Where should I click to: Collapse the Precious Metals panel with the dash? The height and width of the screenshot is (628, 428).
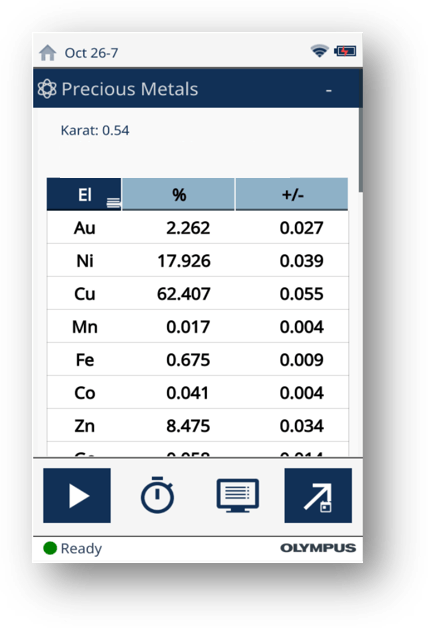pyautogui.click(x=329, y=91)
